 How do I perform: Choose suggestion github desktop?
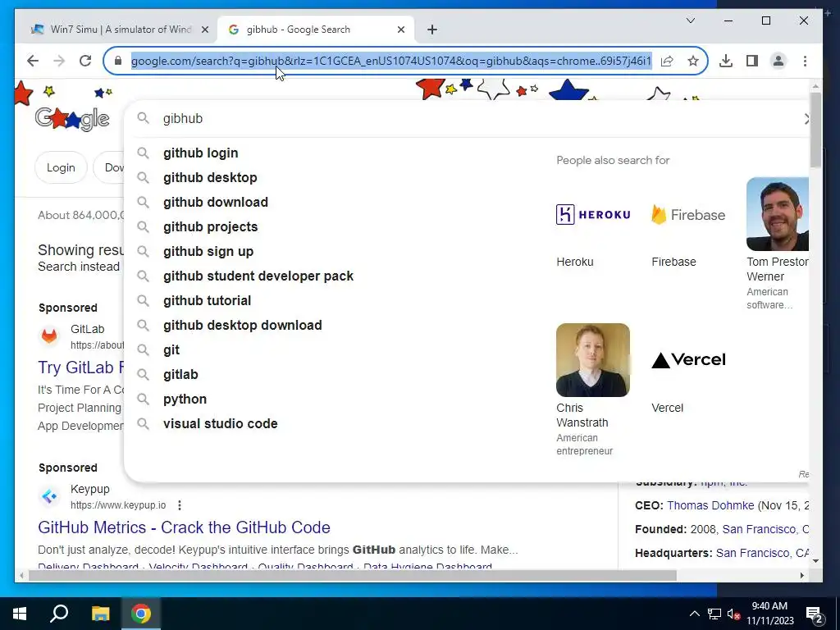point(210,177)
